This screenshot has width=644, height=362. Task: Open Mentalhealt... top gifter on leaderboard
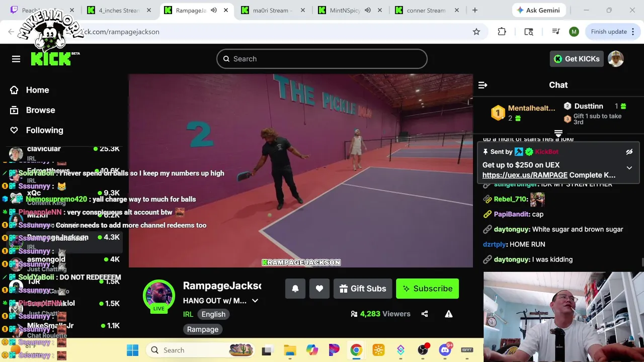tap(523, 113)
